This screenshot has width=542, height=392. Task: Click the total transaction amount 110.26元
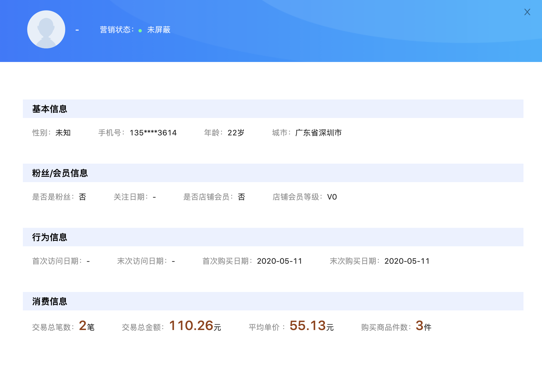195,326
